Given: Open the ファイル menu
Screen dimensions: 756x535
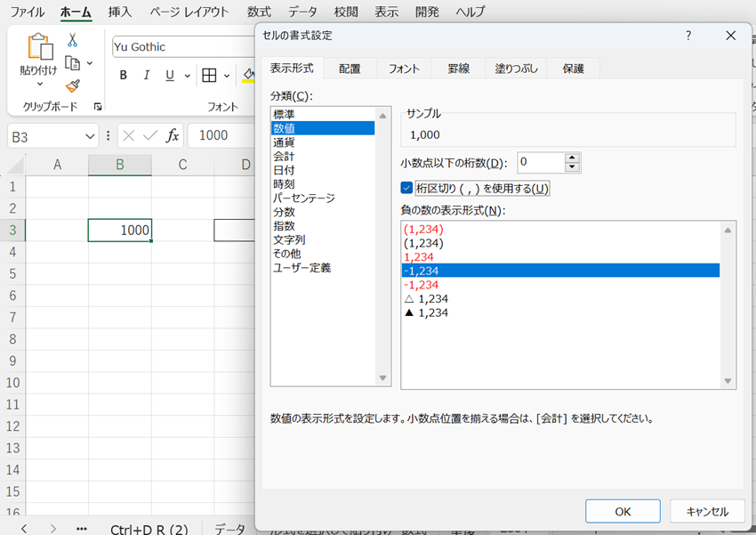Looking at the screenshot, I should click(x=28, y=12).
